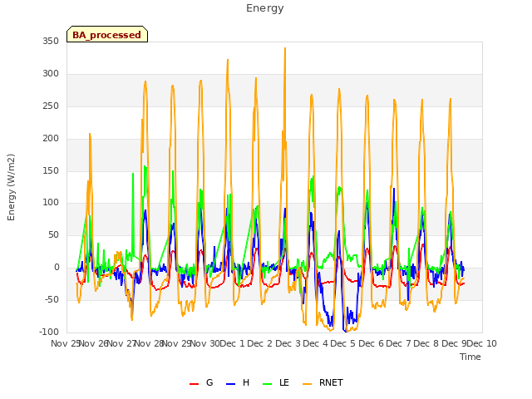The height and width of the screenshot is (399, 532).
Task: Click the -100 y-axis value
Action: click(49, 332)
